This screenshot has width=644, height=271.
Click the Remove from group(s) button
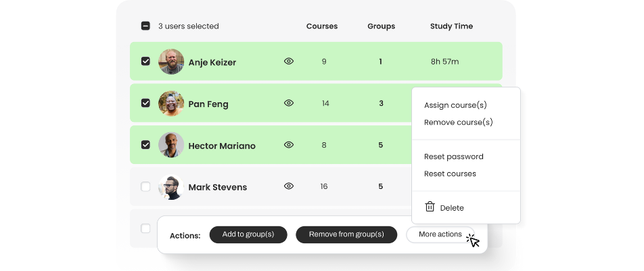(346, 234)
